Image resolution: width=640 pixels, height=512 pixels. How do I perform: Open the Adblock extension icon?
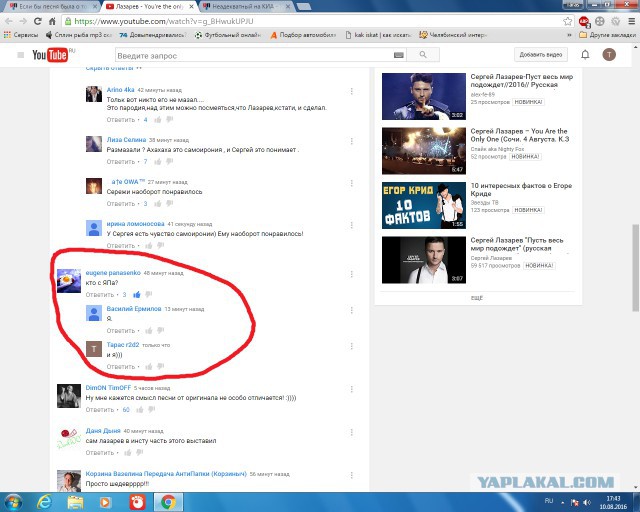coord(584,21)
